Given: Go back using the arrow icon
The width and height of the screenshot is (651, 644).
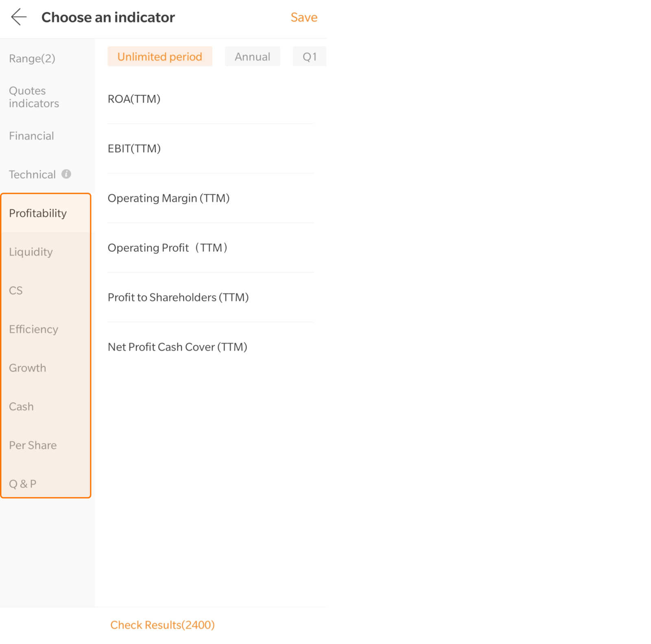Looking at the screenshot, I should [19, 17].
